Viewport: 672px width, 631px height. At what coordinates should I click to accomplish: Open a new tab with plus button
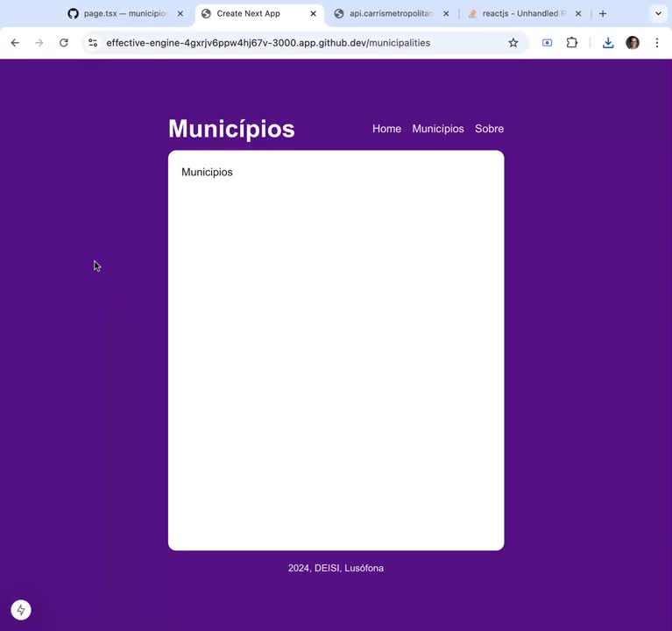point(603,14)
